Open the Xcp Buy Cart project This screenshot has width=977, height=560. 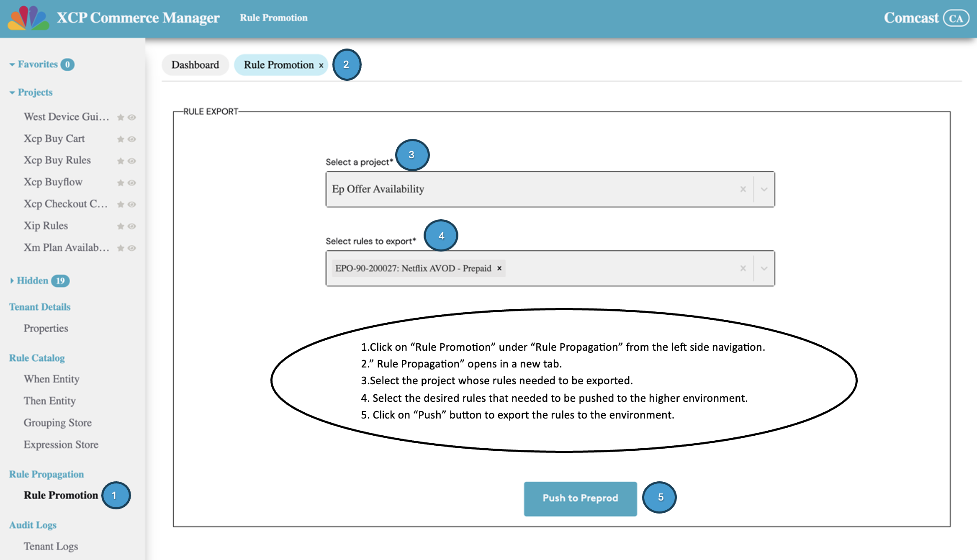(x=54, y=139)
